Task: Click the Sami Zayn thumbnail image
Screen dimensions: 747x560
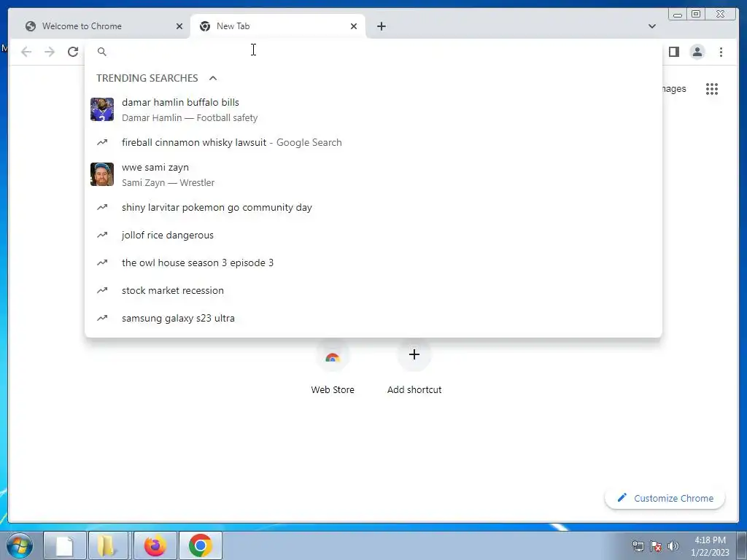Action: click(102, 174)
